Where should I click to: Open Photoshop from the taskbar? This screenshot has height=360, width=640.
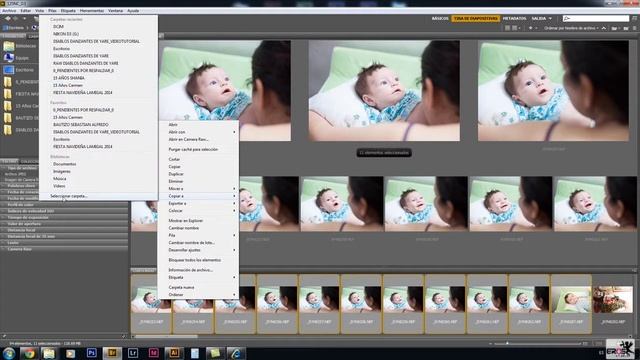(91, 353)
